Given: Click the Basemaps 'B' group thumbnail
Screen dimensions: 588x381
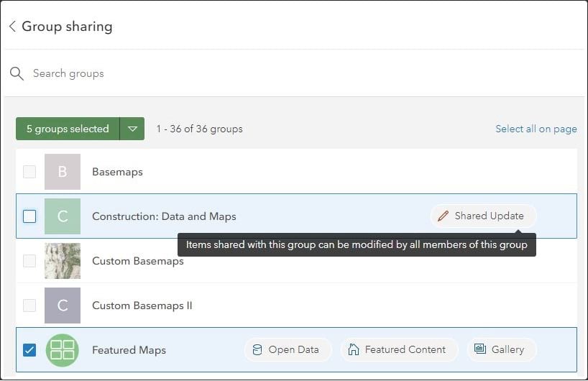Looking at the screenshot, I should [x=63, y=172].
